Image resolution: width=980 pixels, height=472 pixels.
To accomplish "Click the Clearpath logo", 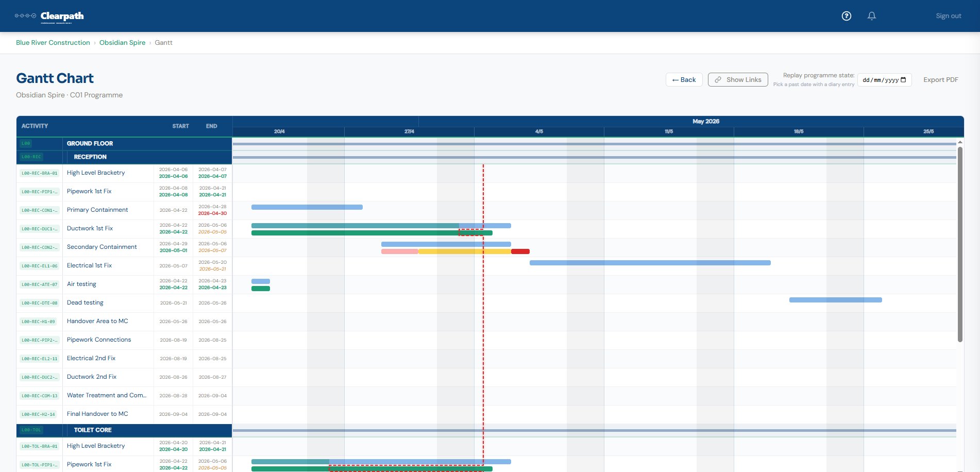I will [x=49, y=16].
